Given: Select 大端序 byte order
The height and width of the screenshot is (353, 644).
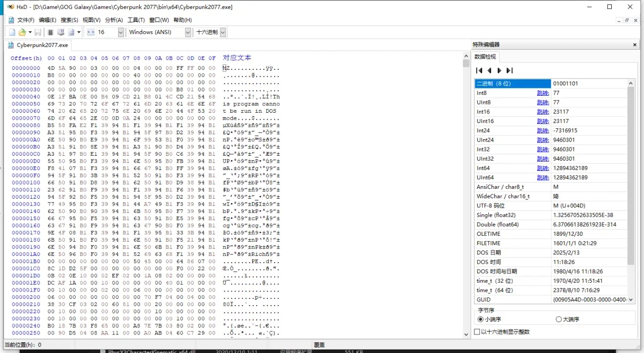Looking at the screenshot, I should click(567, 319).
